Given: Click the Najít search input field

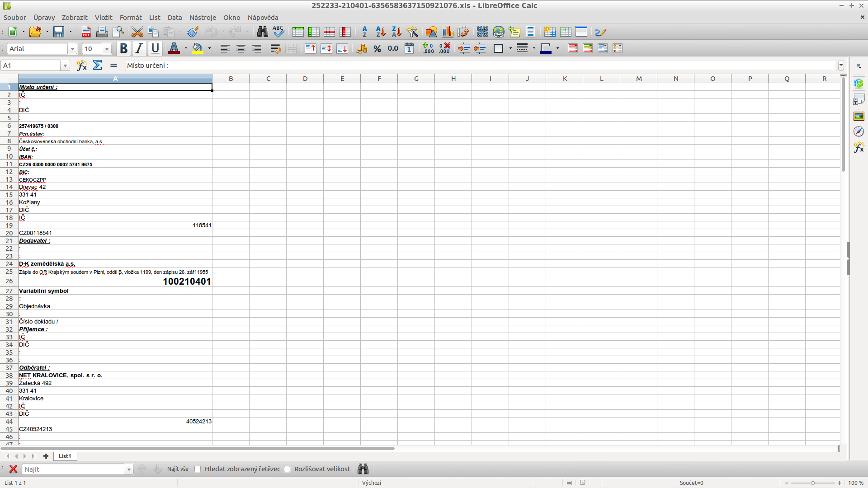Looking at the screenshot, I should point(73,469).
